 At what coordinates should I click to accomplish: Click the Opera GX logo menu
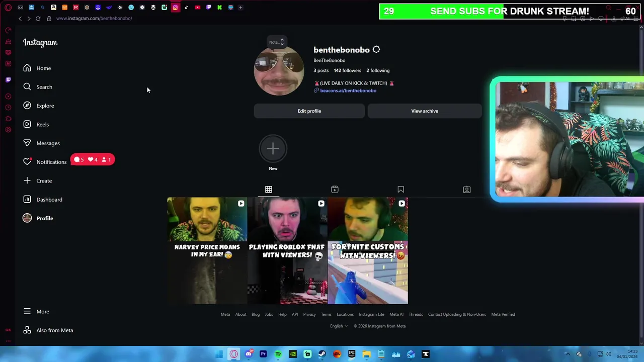[8, 8]
